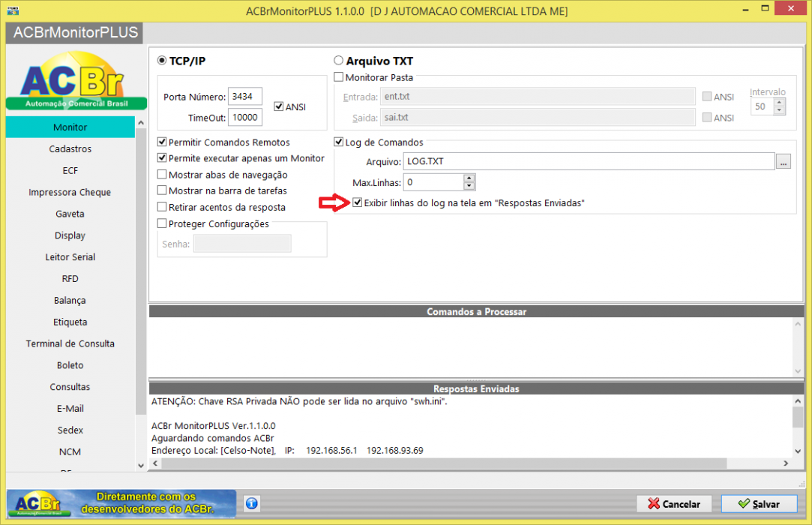Click the Max.Linhas value field
The height and width of the screenshot is (525, 812).
click(433, 182)
